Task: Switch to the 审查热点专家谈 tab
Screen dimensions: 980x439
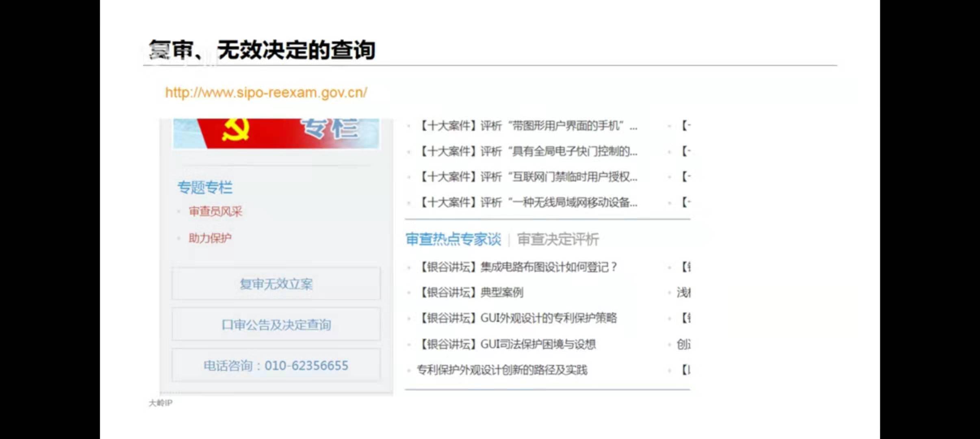Action: point(453,239)
